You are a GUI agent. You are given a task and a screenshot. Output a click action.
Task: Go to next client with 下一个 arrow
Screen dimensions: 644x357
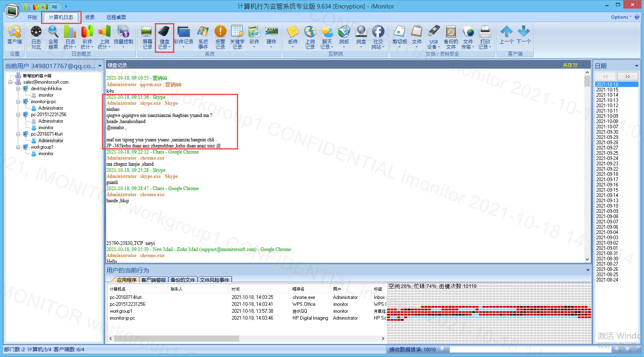click(x=524, y=35)
